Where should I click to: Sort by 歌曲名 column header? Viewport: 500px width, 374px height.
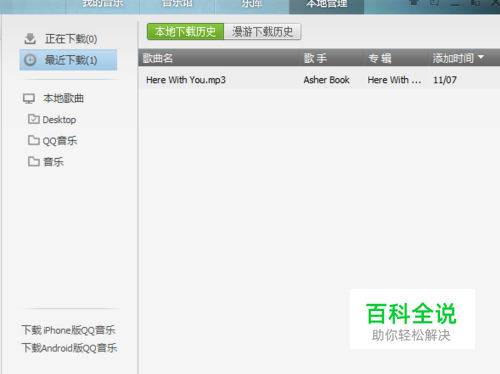pyautogui.click(x=158, y=58)
